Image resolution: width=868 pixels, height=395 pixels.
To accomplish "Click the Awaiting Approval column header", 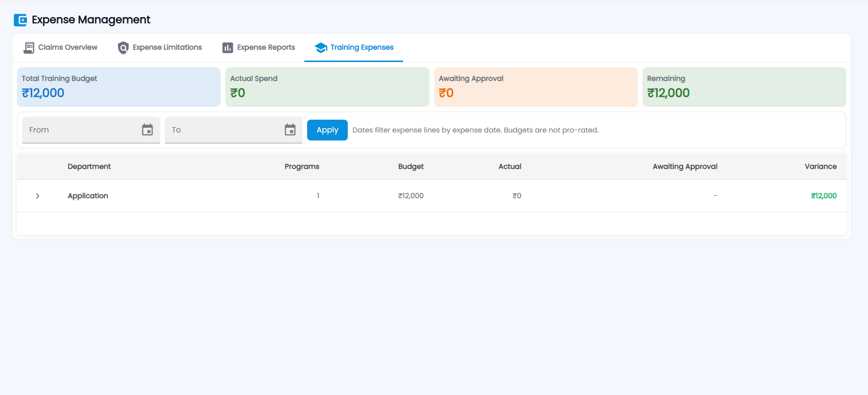I will pos(685,167).
